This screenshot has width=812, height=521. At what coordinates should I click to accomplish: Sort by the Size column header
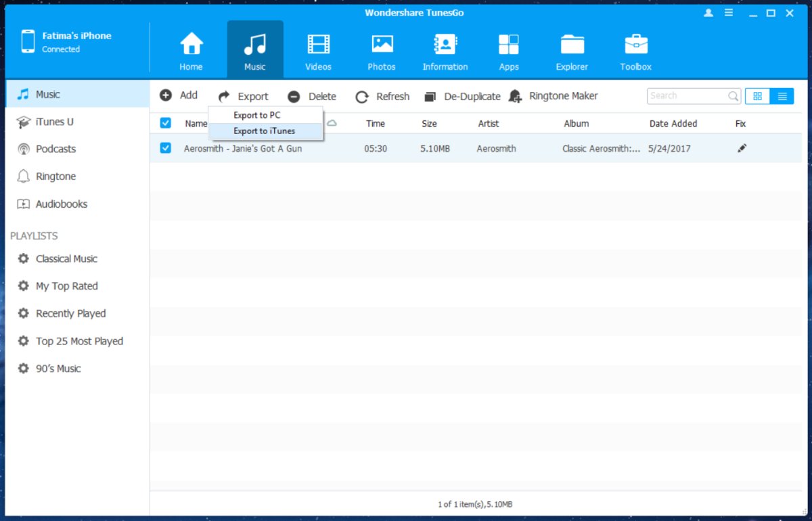coord(429,124)
